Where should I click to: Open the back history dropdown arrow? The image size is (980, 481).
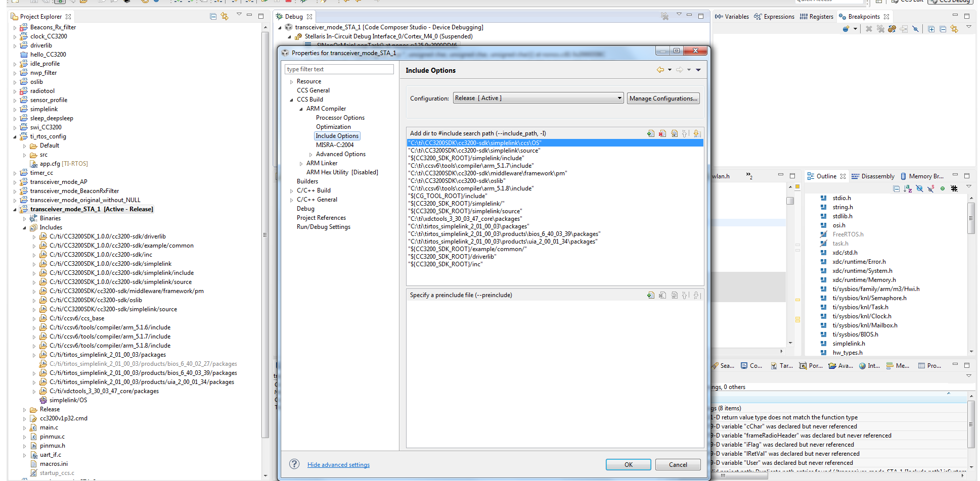670,70
